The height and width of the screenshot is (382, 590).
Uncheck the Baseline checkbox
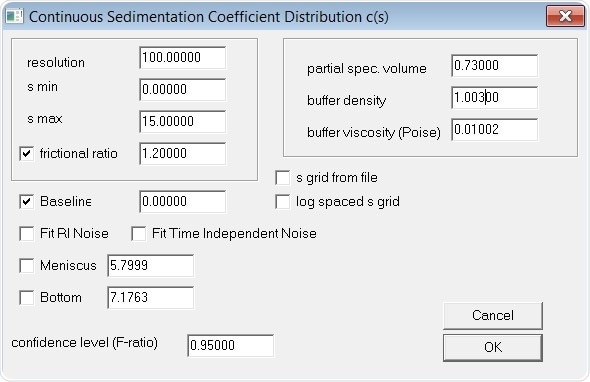(x=27, y=201)
